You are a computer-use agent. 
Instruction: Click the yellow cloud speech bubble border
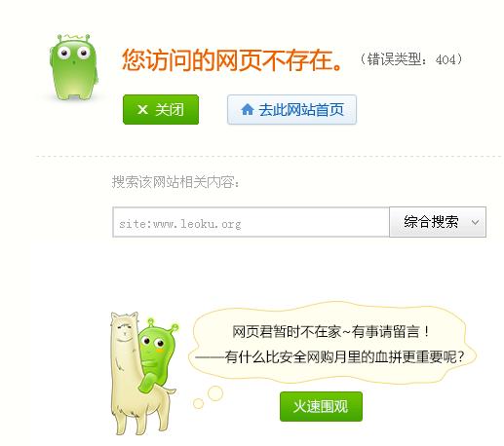(331, 344)
